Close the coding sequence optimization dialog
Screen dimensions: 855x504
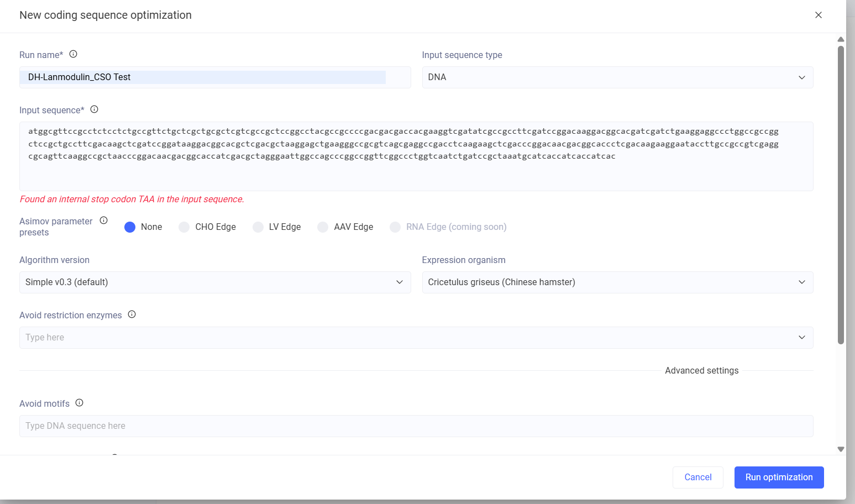pyautogui.click(x=819, y=15)
